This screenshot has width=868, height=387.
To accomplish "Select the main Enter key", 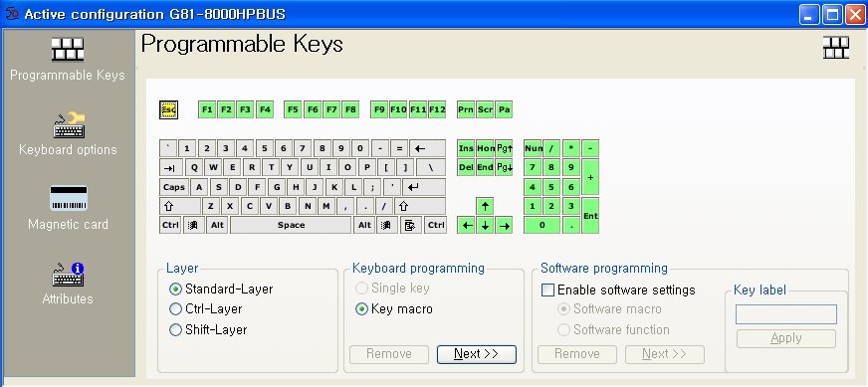I will point(424,187).
